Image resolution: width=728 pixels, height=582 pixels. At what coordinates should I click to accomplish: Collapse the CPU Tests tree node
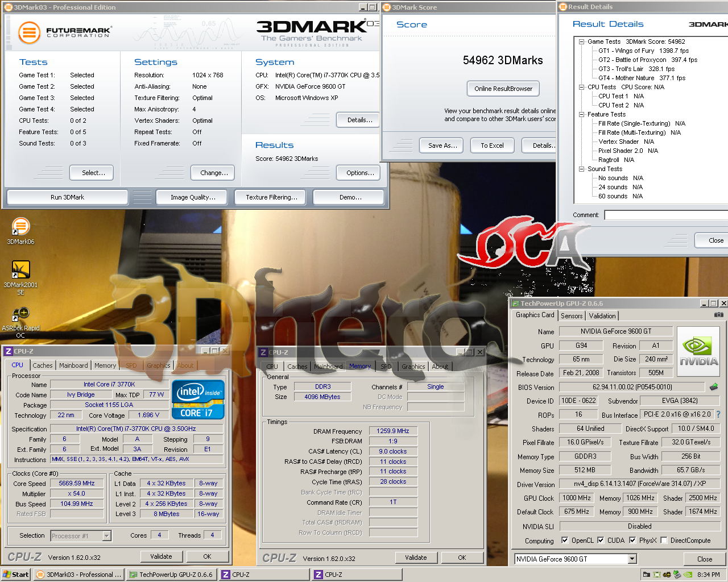pyautogui.click(x=582, y=87)
